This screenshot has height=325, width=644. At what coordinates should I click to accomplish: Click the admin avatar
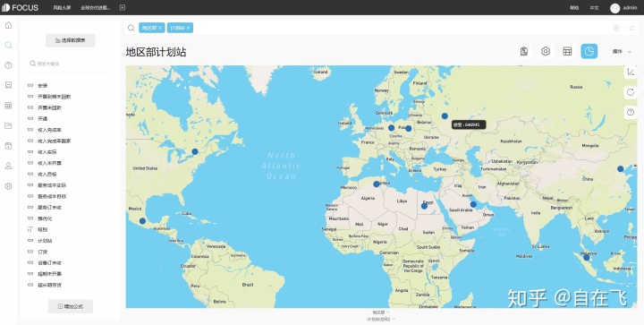(x=614, y=8)
